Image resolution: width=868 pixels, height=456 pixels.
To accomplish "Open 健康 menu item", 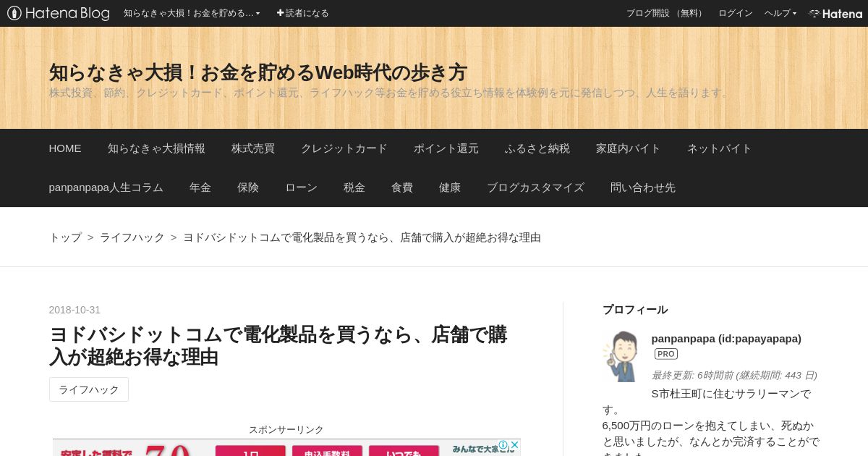I will point(450,187).
